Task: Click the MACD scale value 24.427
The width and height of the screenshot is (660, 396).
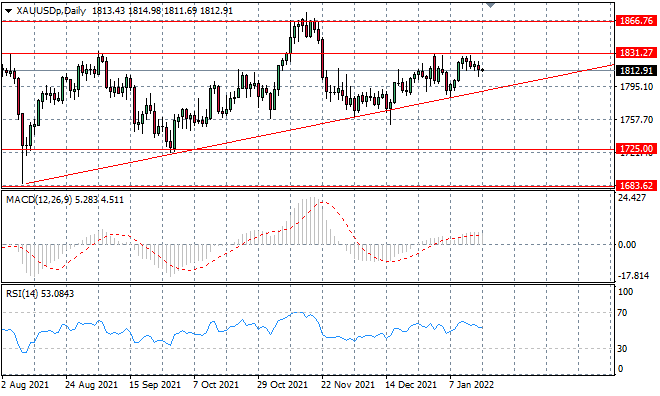Action: 632,197
